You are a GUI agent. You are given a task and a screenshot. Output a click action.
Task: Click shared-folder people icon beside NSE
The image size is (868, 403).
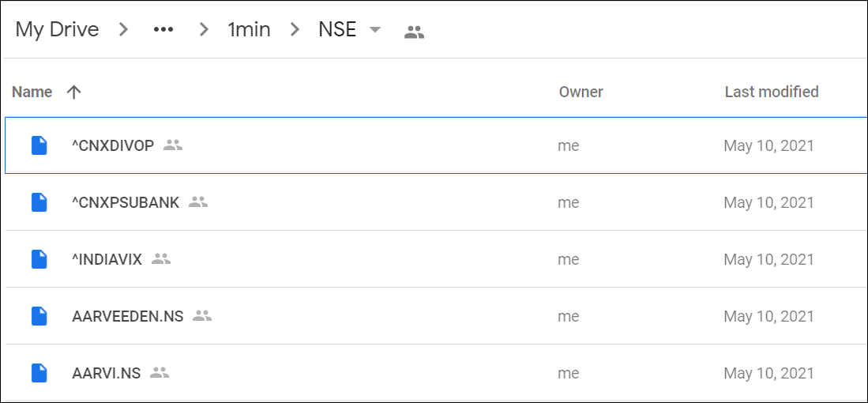click(x=414, y=32)
